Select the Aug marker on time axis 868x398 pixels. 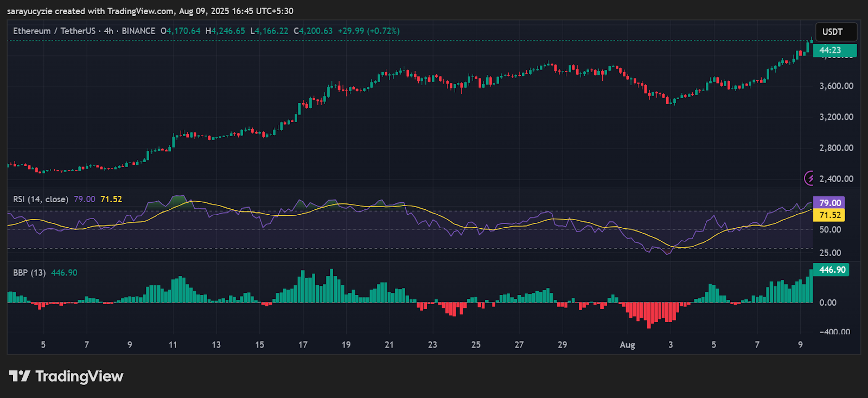627,345
